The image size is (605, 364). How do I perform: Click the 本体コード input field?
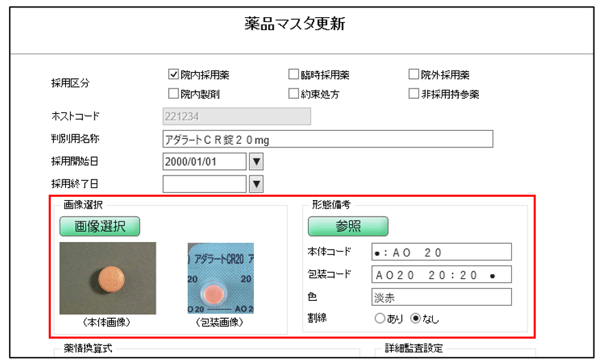click(x=441, y=252)
